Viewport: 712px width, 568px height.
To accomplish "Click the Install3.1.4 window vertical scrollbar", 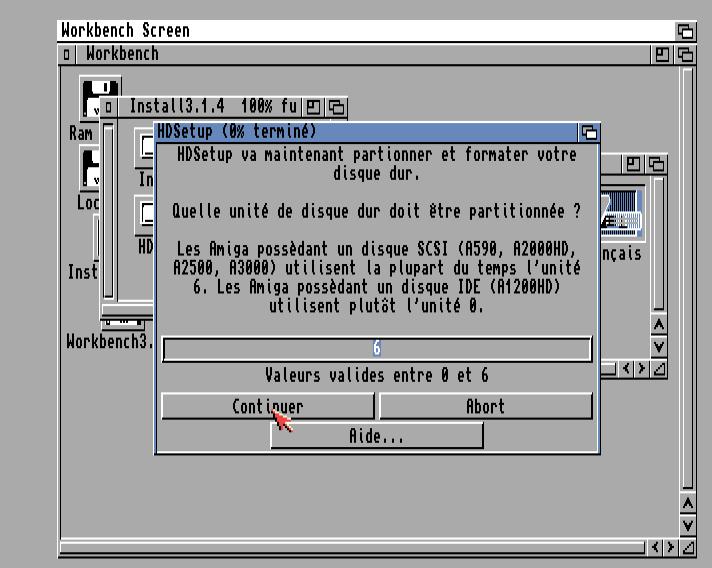I will (109, 211).
